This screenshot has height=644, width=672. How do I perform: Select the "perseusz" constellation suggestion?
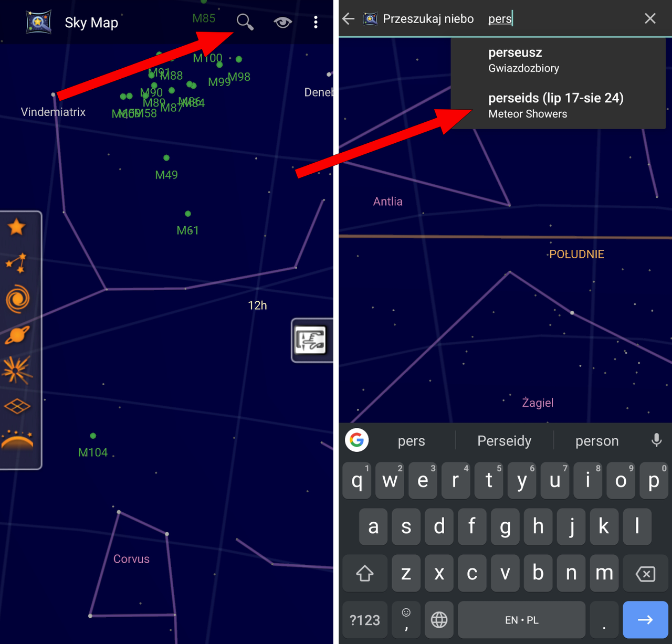coord(558,60)
